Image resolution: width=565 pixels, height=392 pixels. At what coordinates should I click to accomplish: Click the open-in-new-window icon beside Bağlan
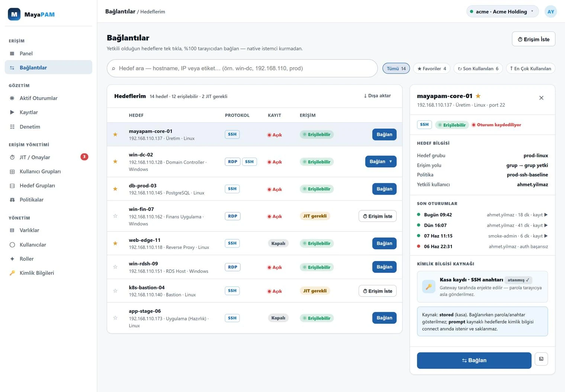[541, 359]
